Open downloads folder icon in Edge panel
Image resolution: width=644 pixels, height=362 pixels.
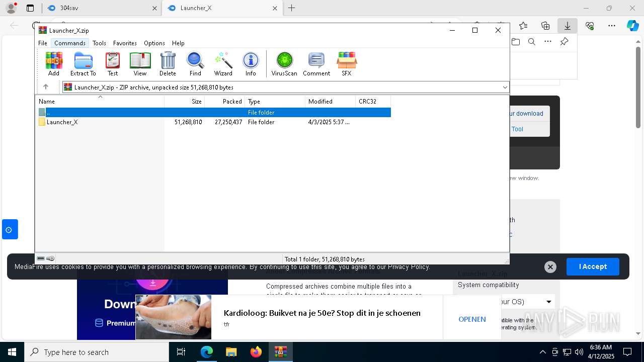(516, 42)
